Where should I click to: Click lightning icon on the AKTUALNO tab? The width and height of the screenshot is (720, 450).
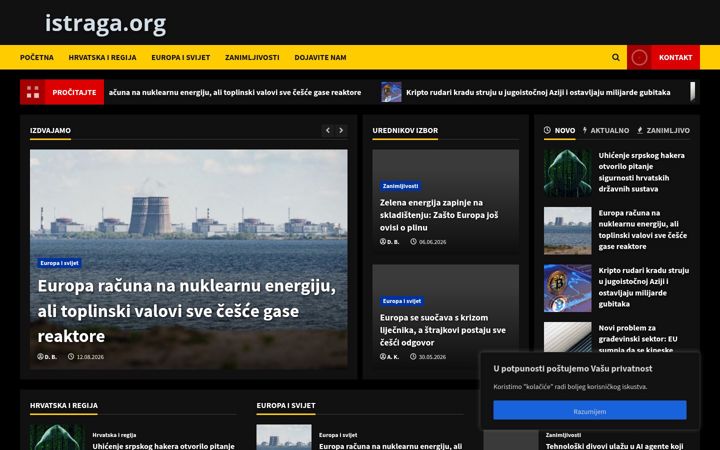tap(585, 130)
